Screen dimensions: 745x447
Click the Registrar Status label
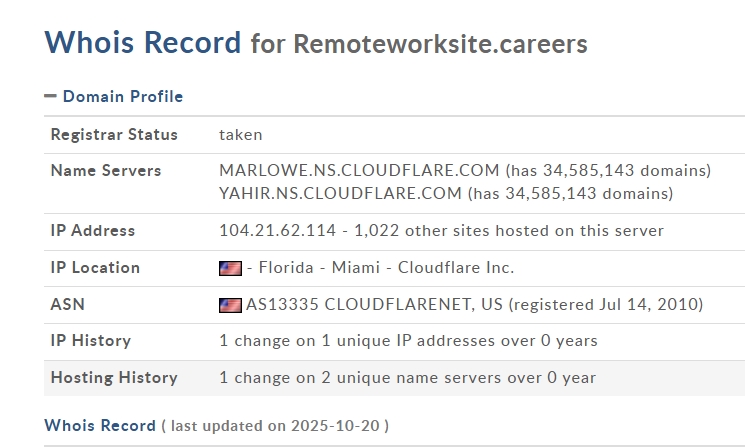(114, 135)
